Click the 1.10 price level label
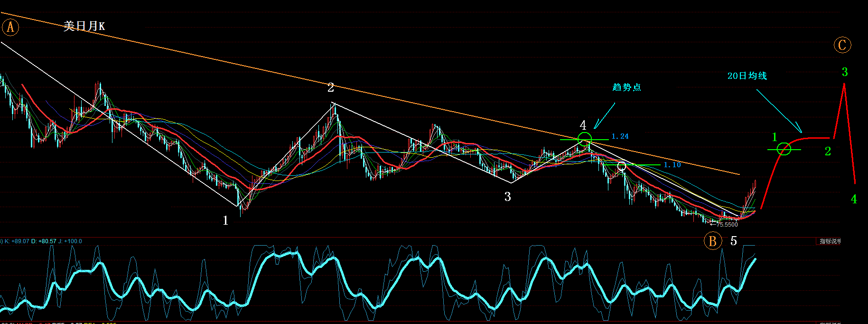 tap(672, 165)
